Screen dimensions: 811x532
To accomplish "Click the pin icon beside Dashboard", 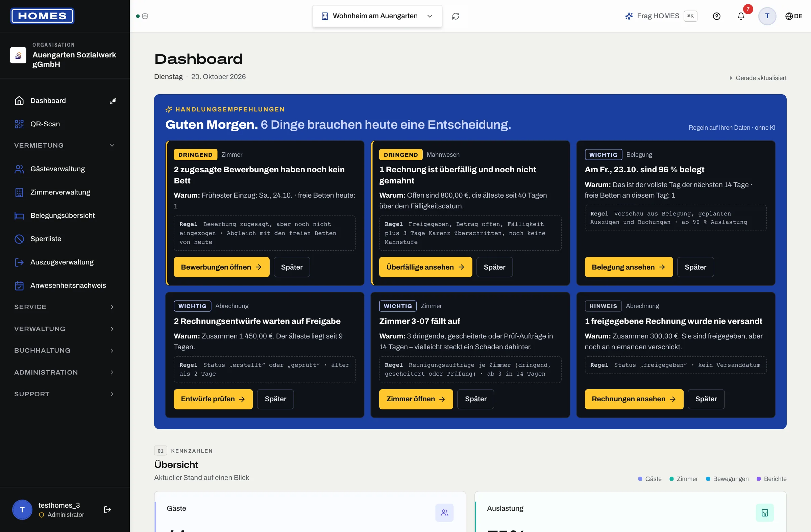I will 113,100.
